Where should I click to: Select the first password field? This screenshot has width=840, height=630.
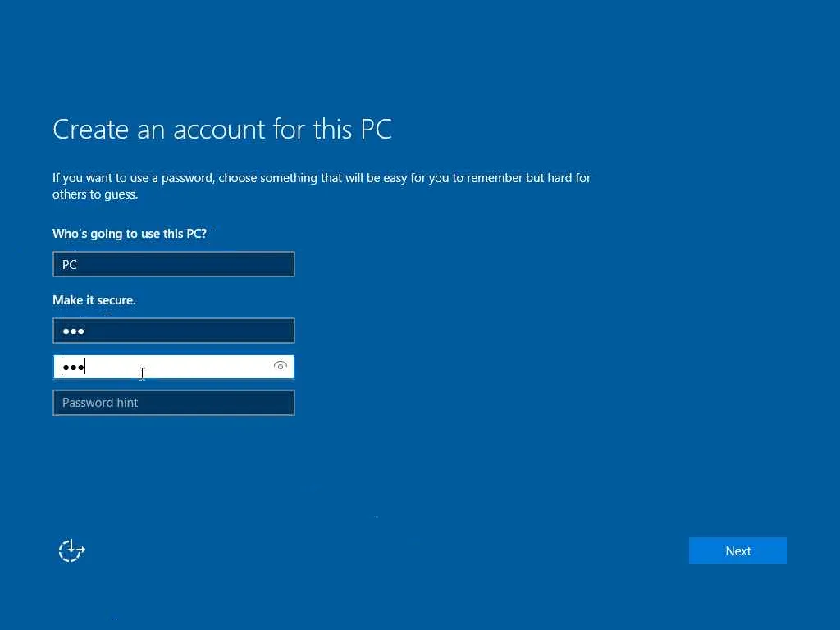pos(174,331)
